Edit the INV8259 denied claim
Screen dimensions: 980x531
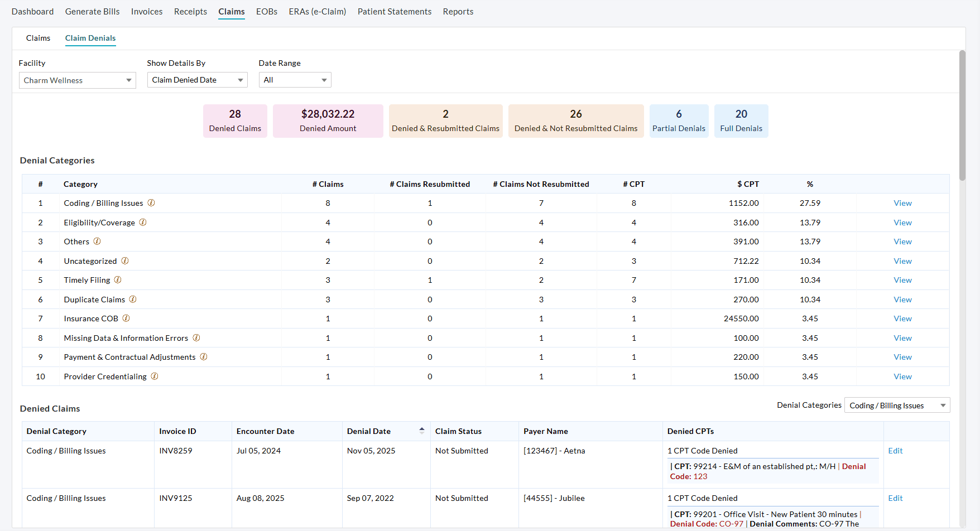pos(895,450)
